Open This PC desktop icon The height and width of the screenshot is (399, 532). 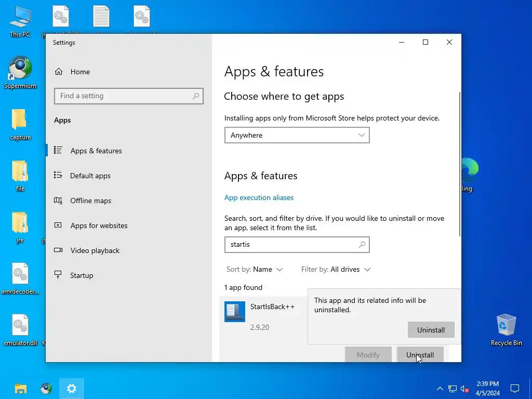20,22
